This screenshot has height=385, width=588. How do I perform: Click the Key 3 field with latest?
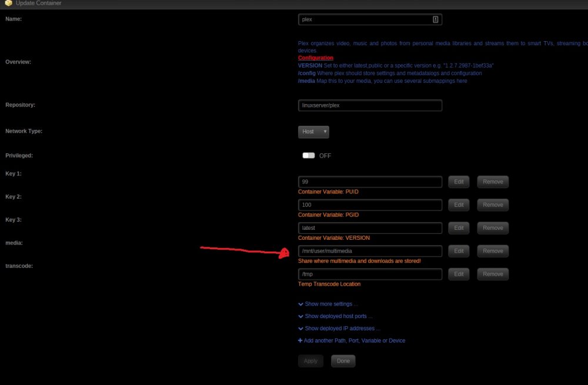(370, 228)
